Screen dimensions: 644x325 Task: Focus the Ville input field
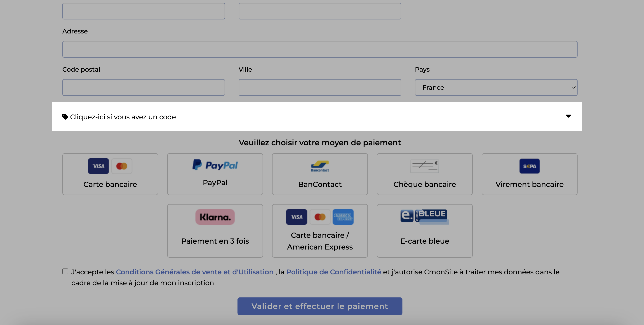pyautogui.click(x=320, y=87)
